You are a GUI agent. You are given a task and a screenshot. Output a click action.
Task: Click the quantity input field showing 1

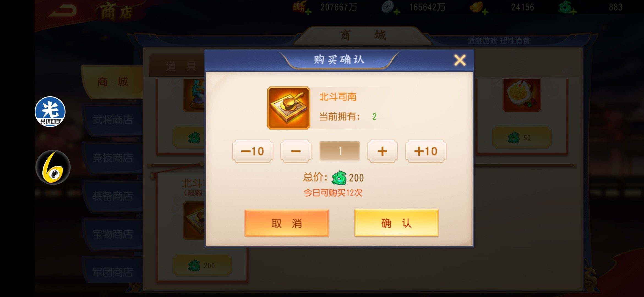click(339, 151)
